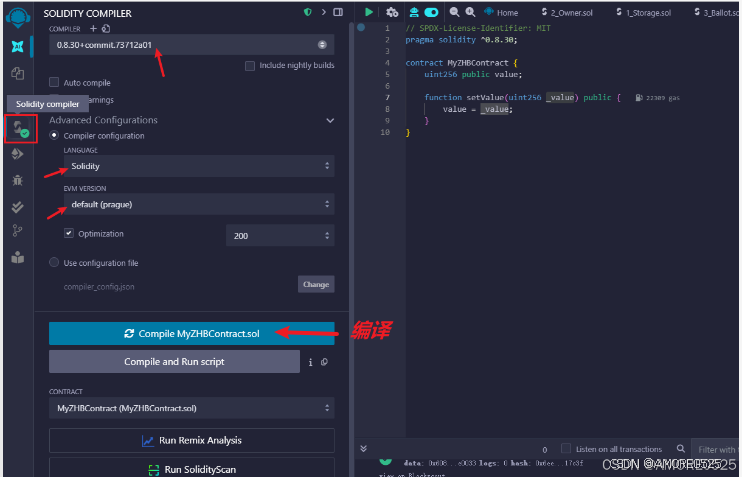The image size is (742, 477).
Task: Click the compiler_config.json path text
Action: (99, 287)
